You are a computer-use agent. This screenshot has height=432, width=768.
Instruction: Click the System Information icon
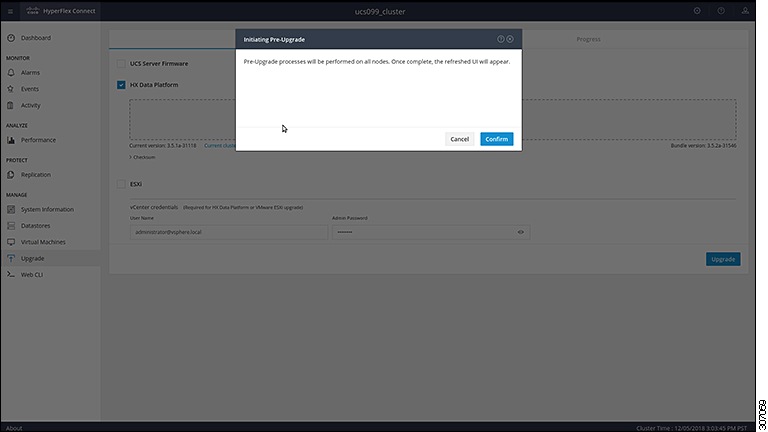click(11, 210)
